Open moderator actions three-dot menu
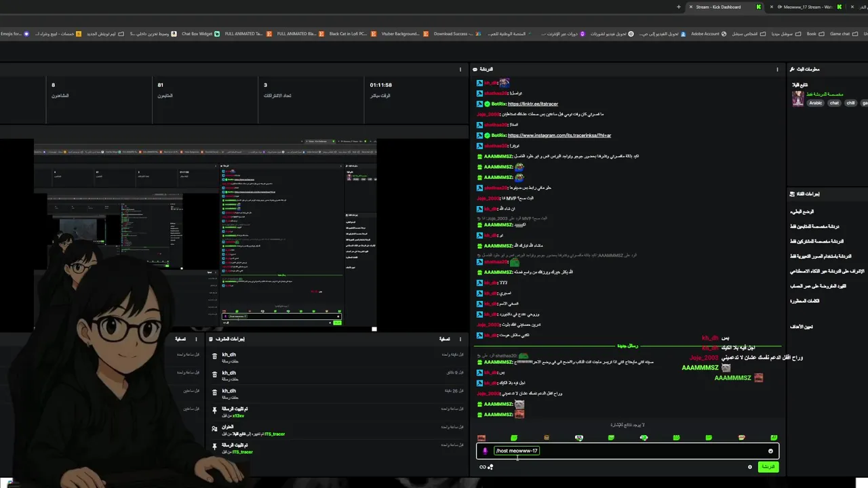The height and width of the screenshot is (488, 868). (x=460, y=339)
